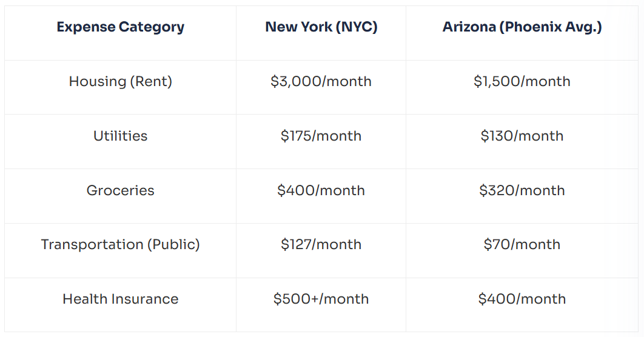Click the $400/month Arizona health insurance cell

[522, 299]
